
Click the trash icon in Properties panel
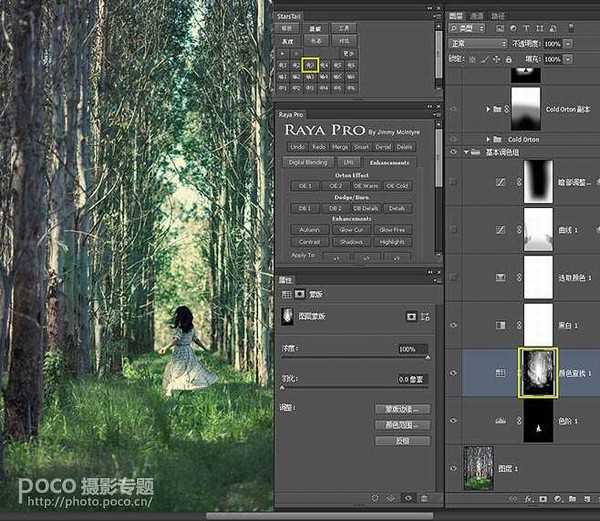pyautogui.click(x=424, y=497)
